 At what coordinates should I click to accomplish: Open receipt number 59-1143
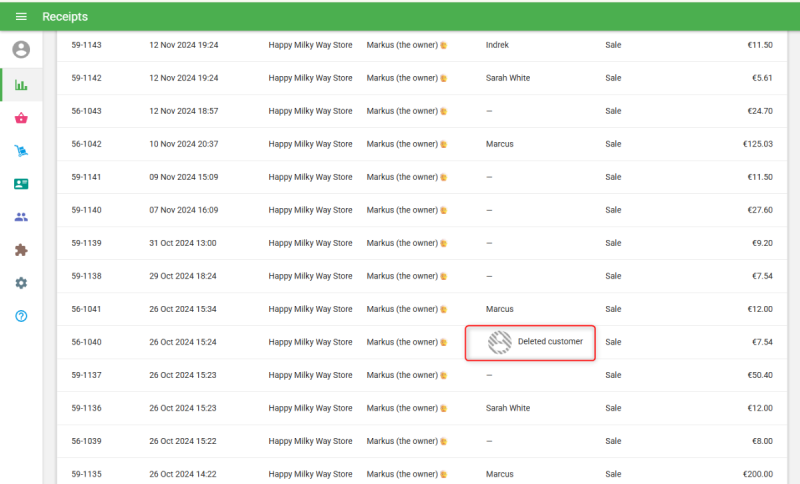pyautogui.click(x=86, y=45)
